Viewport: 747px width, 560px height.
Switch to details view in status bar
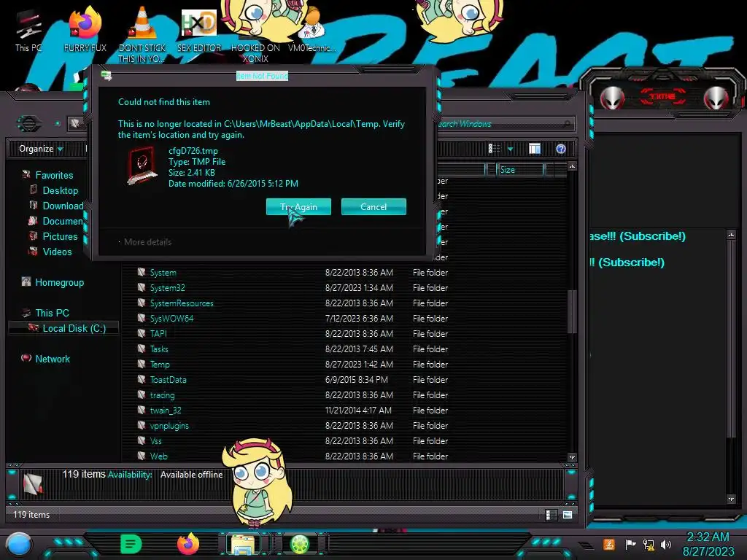click(x=551, y=515)
